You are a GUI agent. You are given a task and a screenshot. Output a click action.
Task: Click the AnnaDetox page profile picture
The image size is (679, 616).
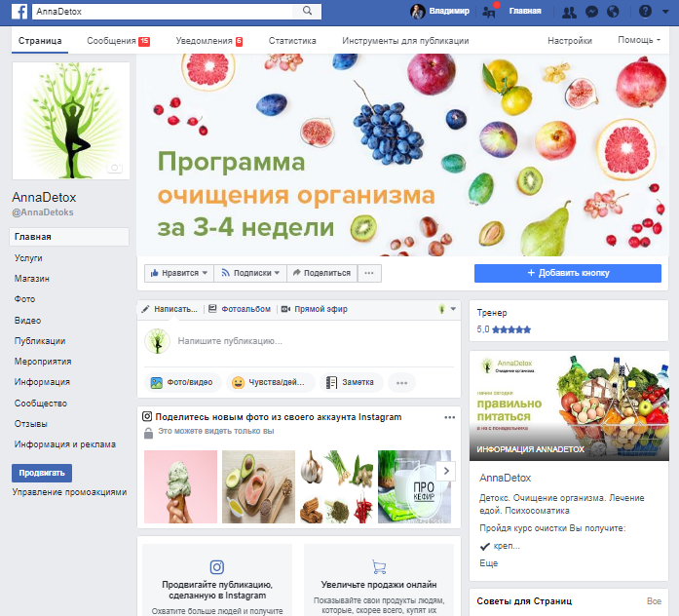(x=71, y=121)
